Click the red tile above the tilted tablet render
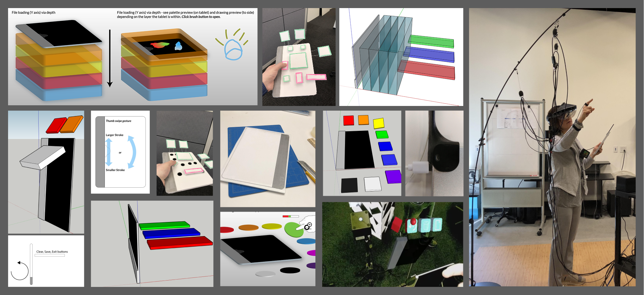Image resolution: width=644 pixels, height=295 pixels. click(56, 125)
